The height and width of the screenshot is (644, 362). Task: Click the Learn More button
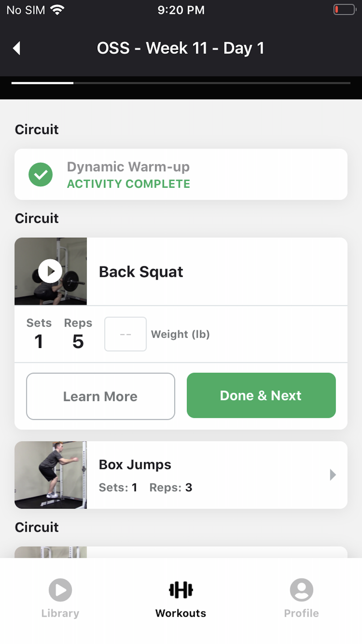click(x=101, y=396)
